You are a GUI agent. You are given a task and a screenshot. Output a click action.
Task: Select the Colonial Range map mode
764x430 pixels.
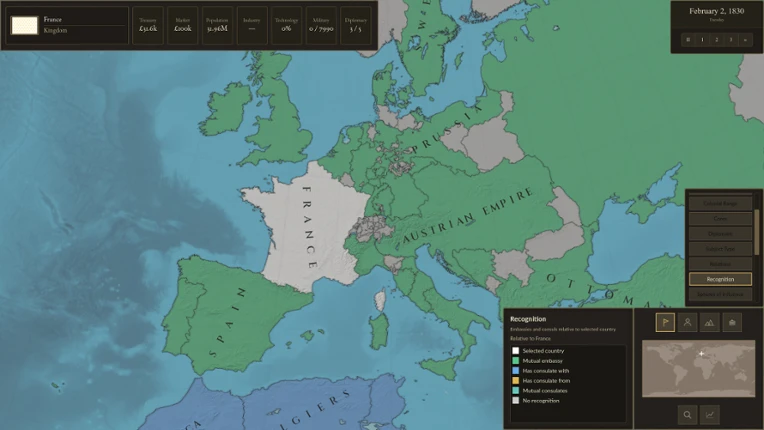pos(720,204)
